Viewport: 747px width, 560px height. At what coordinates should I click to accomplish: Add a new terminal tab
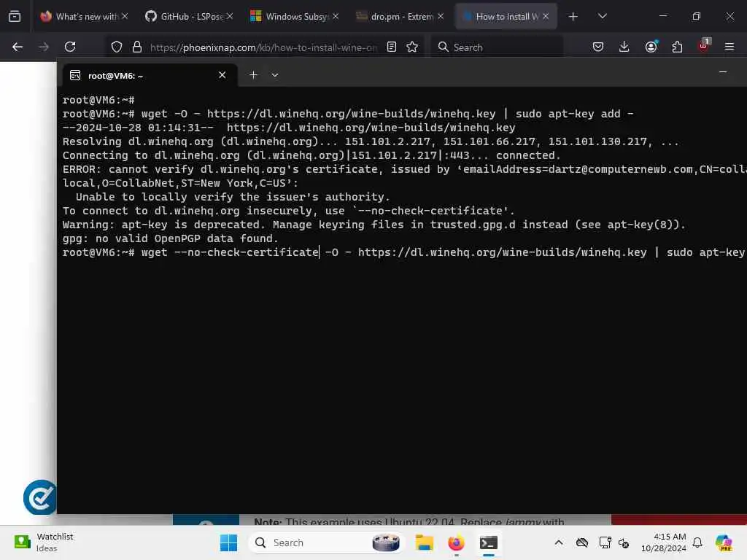(x=253, y=75)
